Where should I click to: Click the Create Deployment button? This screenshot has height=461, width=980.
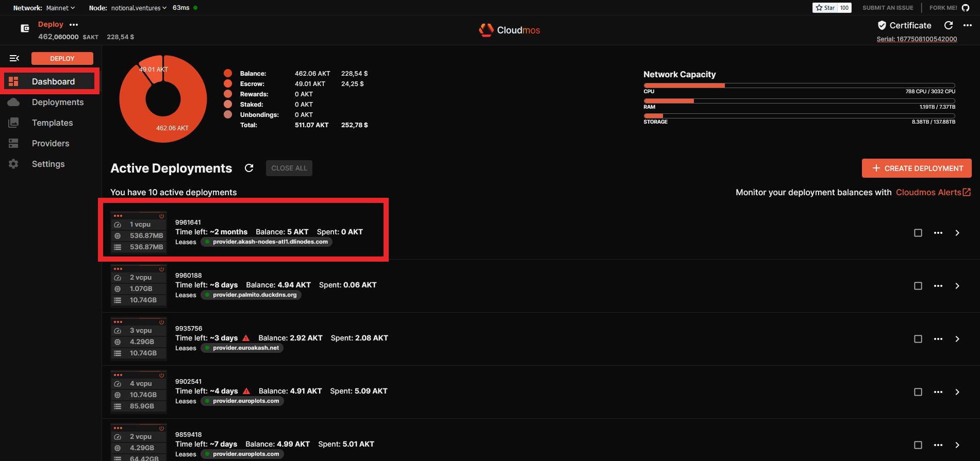[x=917, y=168]
